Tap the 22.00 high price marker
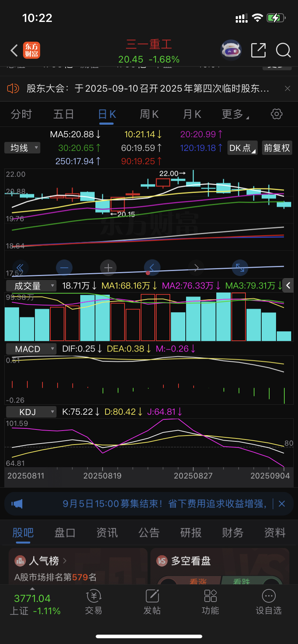Image resolution: width=298 pixels, height=644 pixels. 172,173
